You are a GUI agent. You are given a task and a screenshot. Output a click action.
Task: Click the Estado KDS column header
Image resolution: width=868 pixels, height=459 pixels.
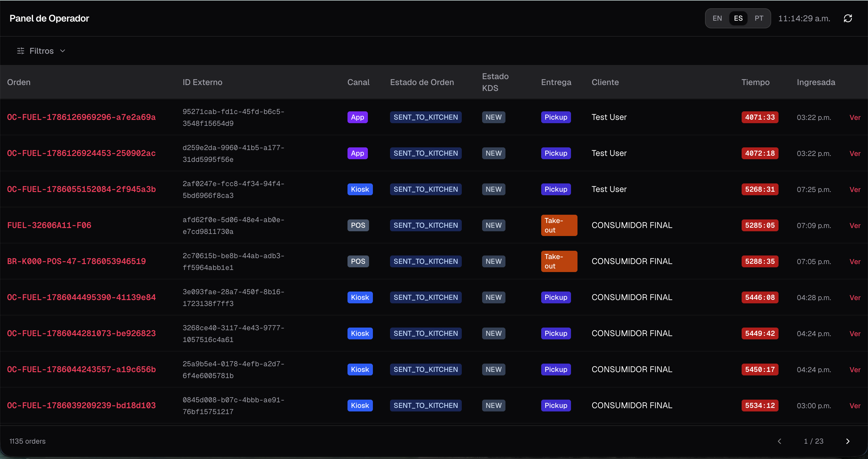(495, 82)
